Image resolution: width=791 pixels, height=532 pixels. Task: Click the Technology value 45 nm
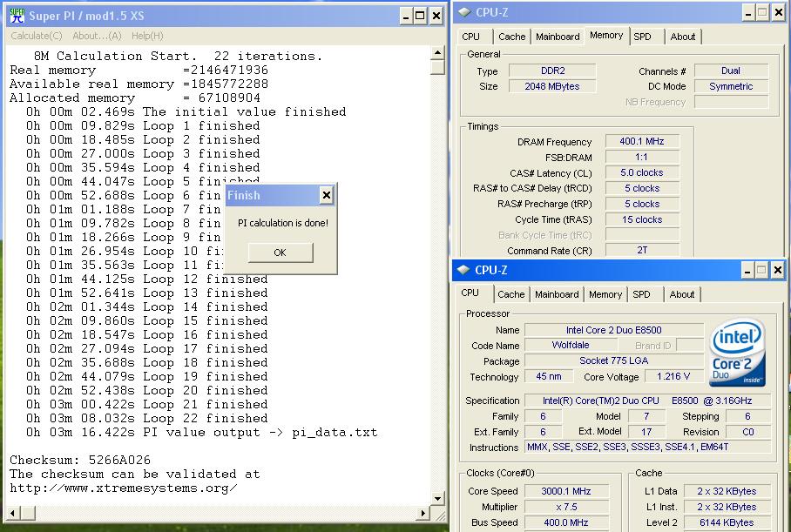549,377
